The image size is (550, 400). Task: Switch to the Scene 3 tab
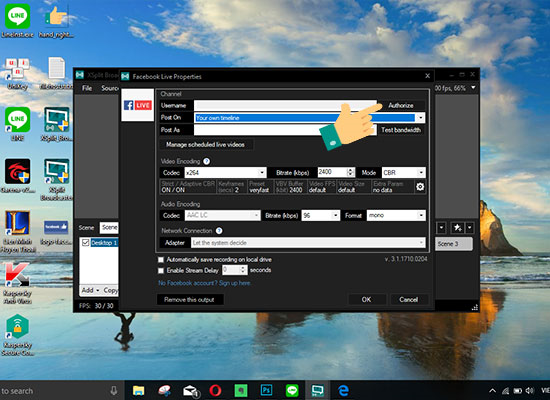(x=454, y=244)
